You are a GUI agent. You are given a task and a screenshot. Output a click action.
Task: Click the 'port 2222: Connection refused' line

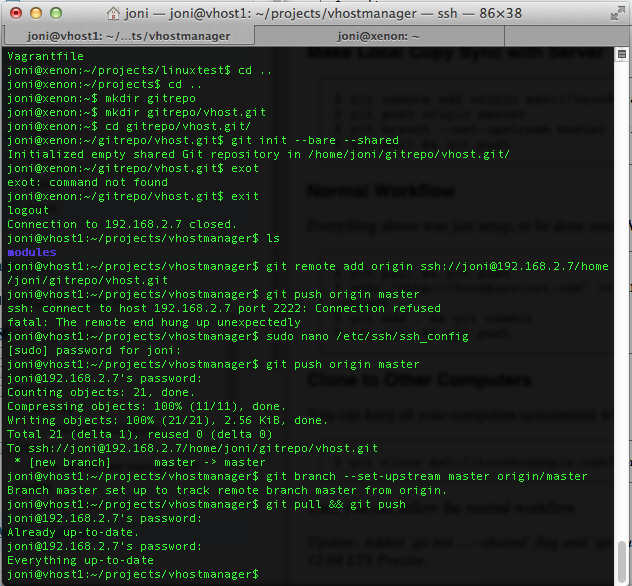click(x=224, y=308)
